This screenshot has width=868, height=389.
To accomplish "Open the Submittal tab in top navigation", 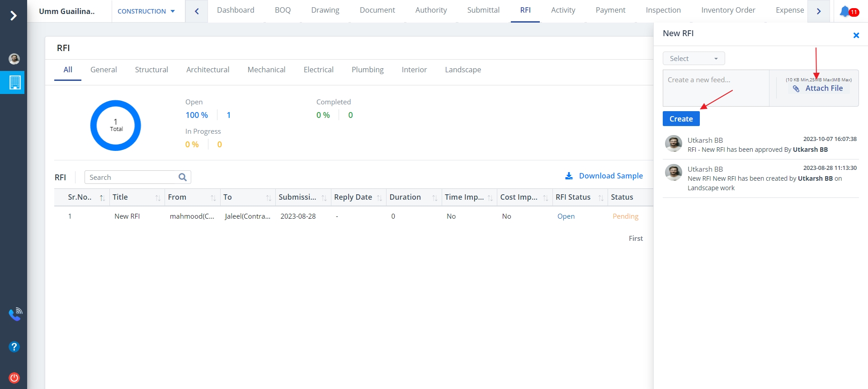I will click(483, 10).
